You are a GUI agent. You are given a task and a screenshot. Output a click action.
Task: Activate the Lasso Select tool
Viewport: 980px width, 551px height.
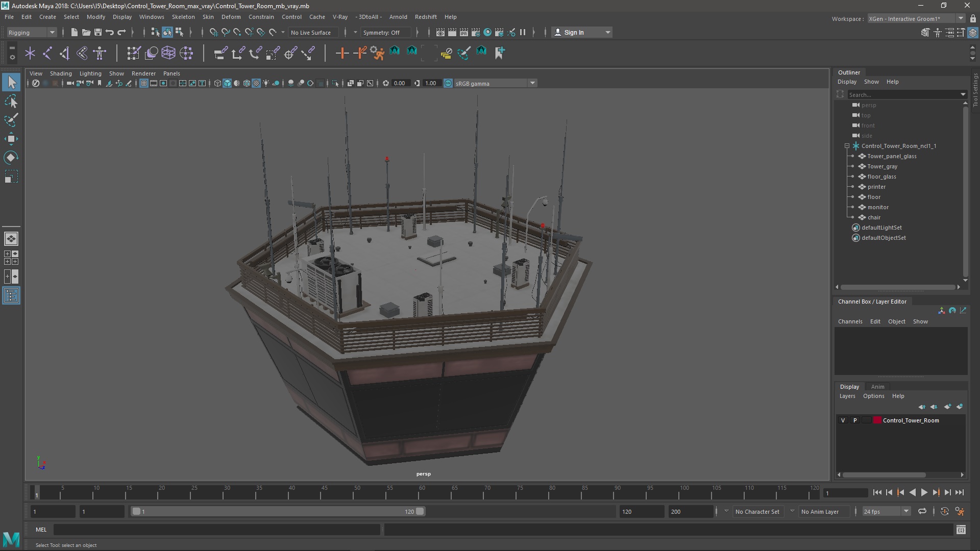(11, 102)
